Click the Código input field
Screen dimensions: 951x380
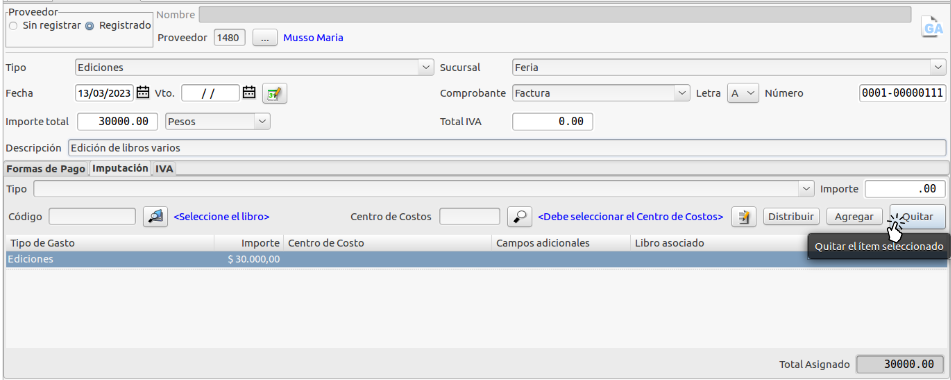(92, 216)
